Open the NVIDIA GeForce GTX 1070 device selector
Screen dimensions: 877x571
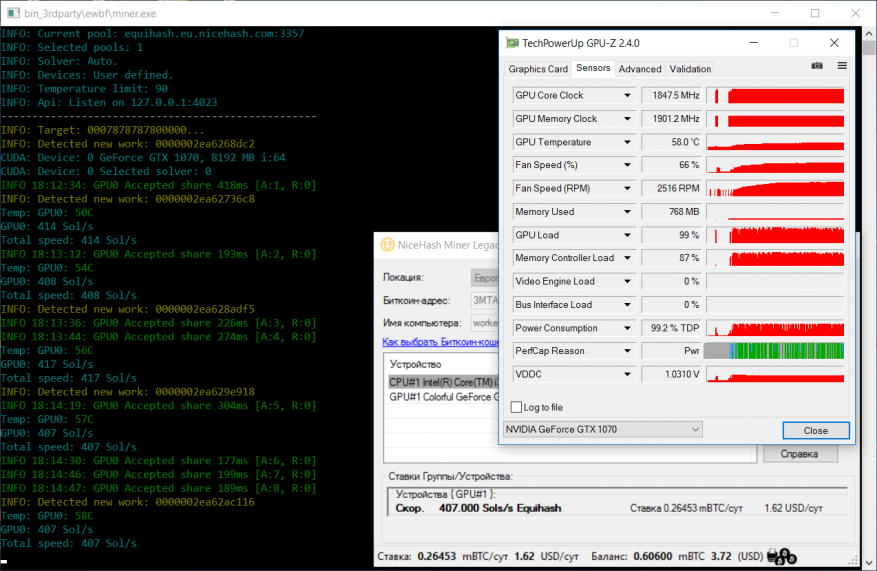[x=601, y=430]
